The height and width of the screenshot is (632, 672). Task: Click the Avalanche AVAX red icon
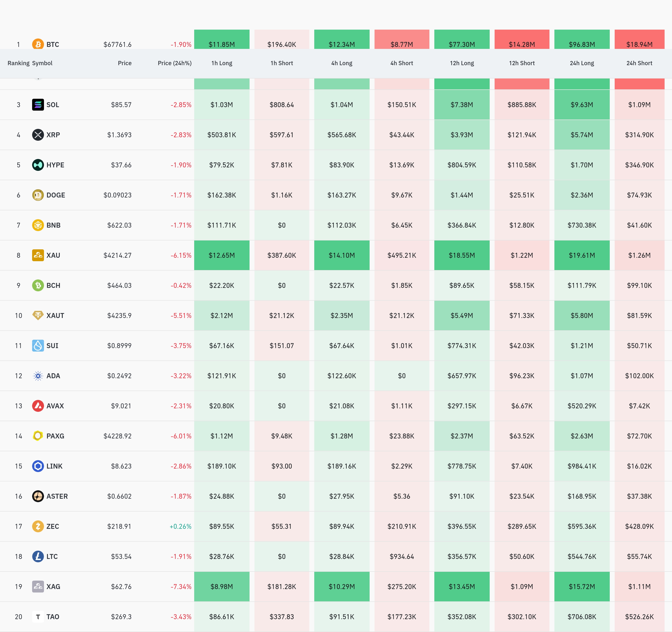(38, 406)
